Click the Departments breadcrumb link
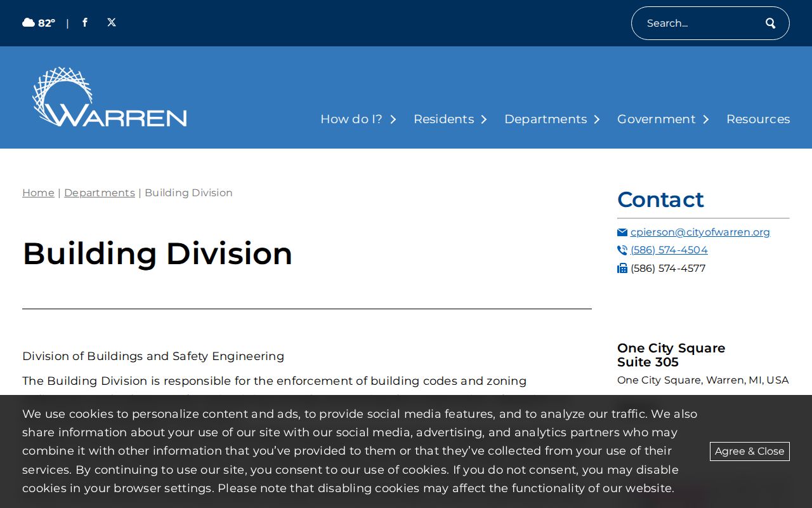 pyautogui.click(x=100, y=193)
